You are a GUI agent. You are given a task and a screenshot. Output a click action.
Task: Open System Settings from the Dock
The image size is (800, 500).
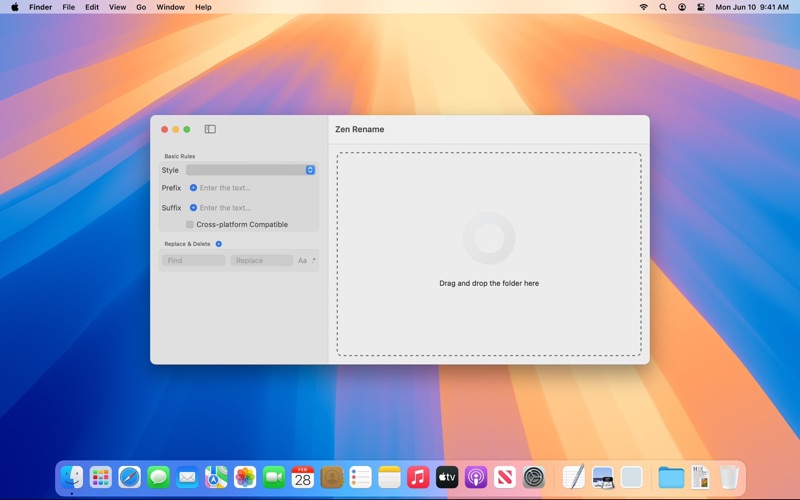tap(534, 478)
